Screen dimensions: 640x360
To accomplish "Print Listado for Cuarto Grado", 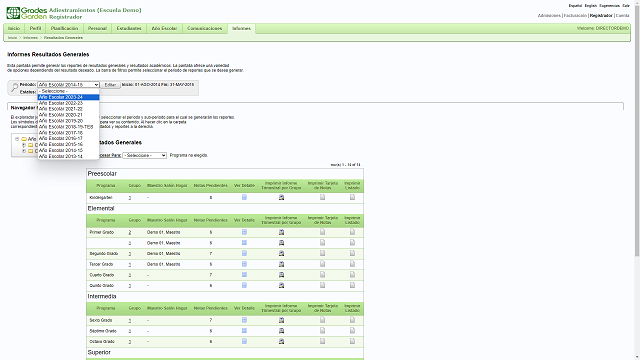I will [x=352, y=274].
